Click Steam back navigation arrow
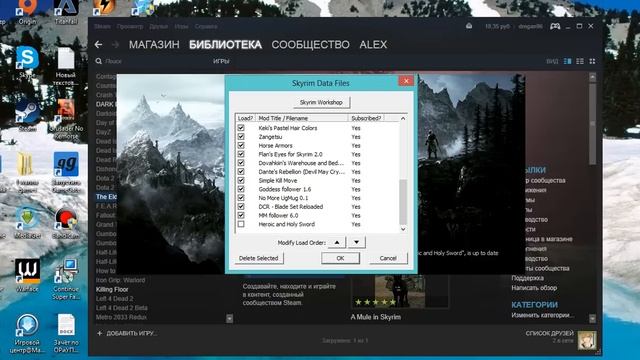The image size is (640, 360). tap(98, 44)
